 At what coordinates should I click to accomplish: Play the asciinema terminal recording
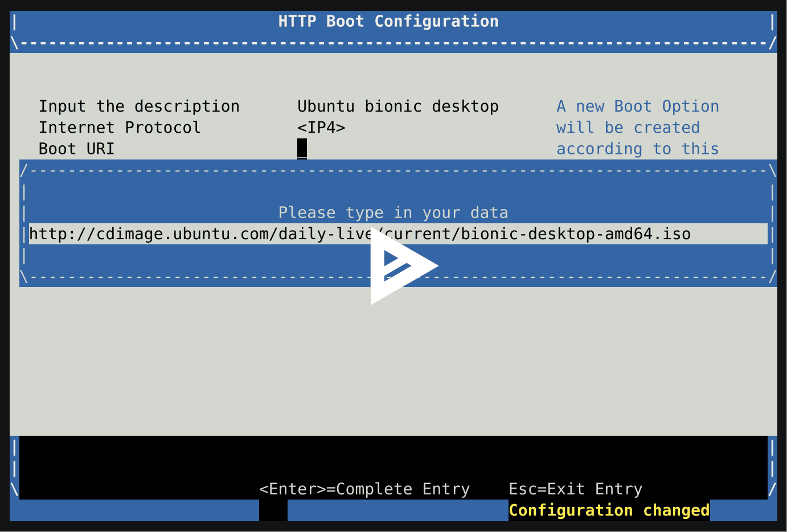point(404,265)
